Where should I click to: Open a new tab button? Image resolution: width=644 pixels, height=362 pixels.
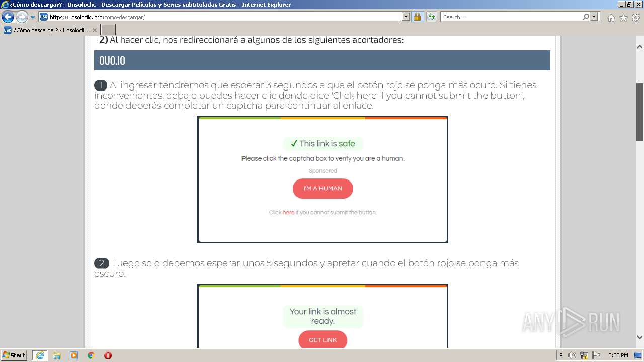[x=108, y=30]
